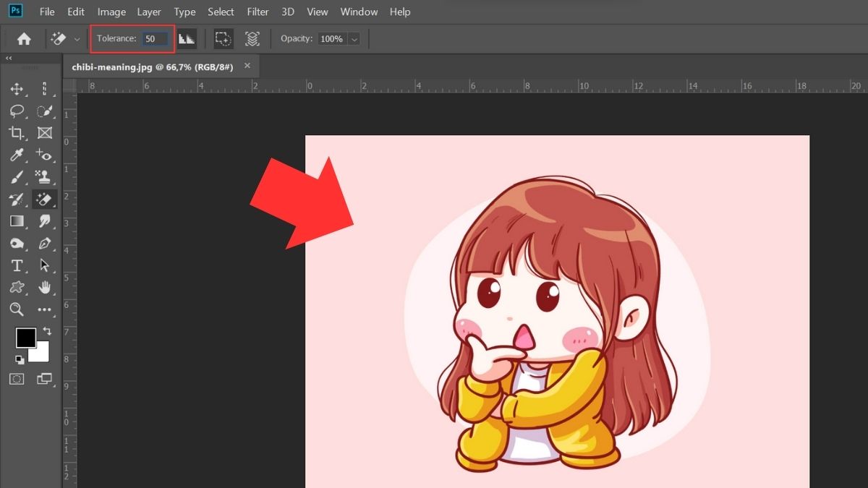This screenshot has height=488, width=868.
Task: Open the Filter menu
Action: click(258, 12)
